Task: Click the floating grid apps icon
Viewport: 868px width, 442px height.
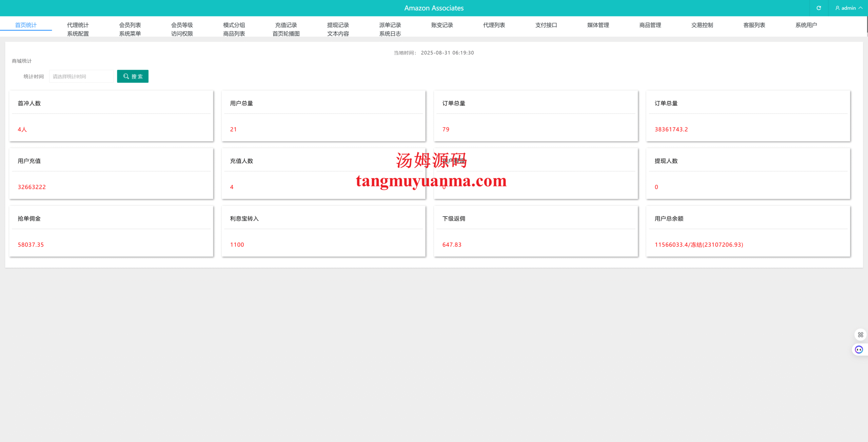Action: tap(860, 335)
